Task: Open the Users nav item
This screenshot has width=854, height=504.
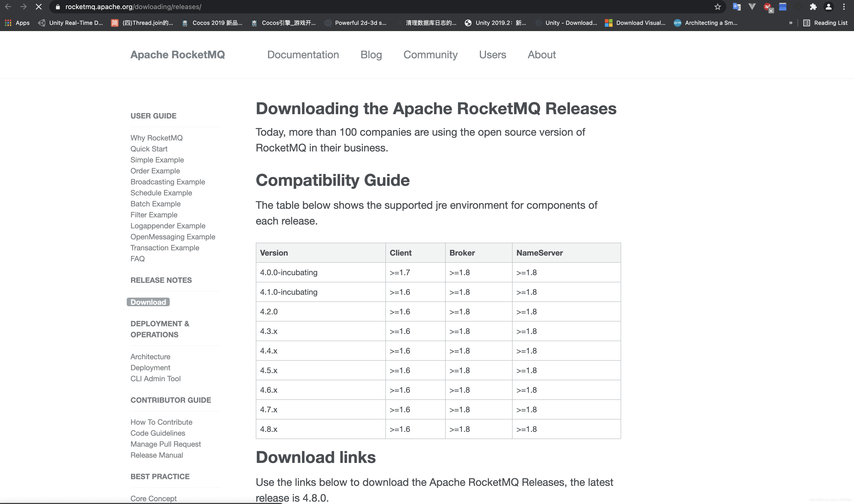Action: point(493,55)
